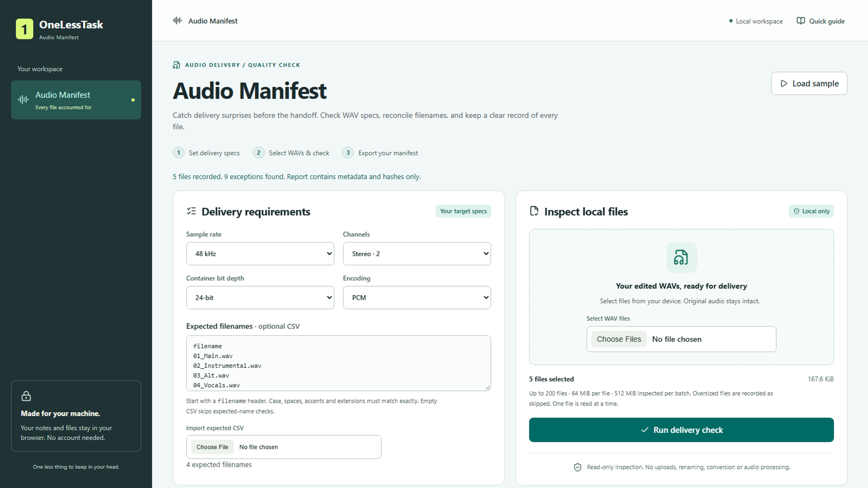
Task: Go to step 2 Select WAVs & check
Action: point(291,153)
